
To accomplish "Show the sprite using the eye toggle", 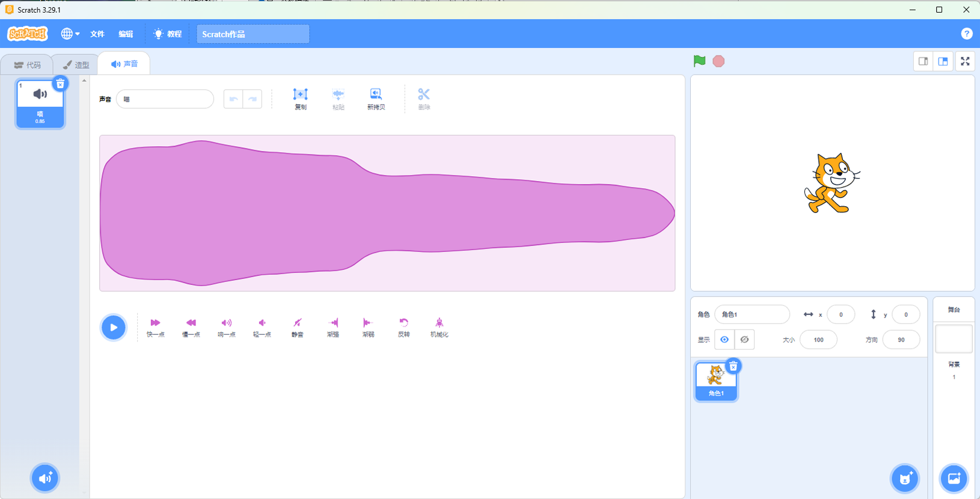I will point(724,340).
